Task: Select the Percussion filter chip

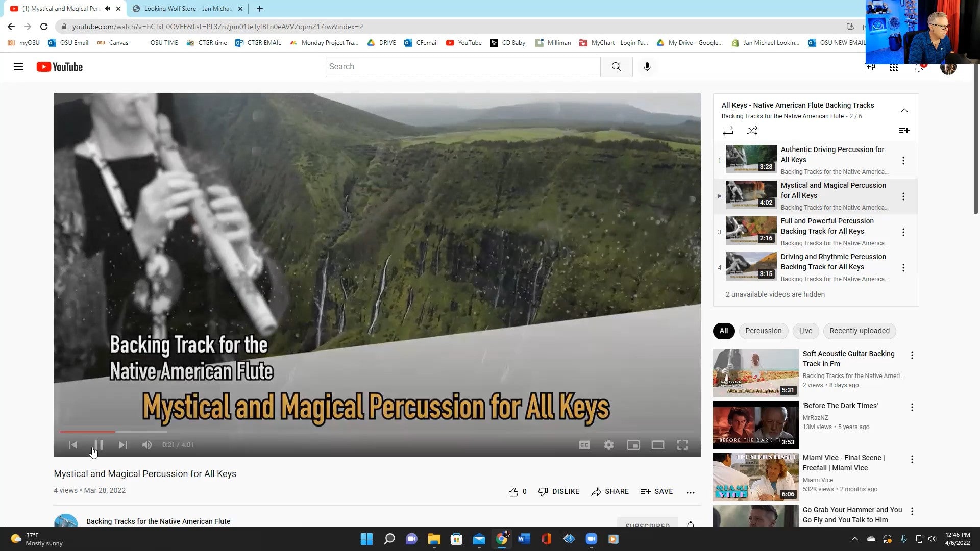Action: (763, 331)
